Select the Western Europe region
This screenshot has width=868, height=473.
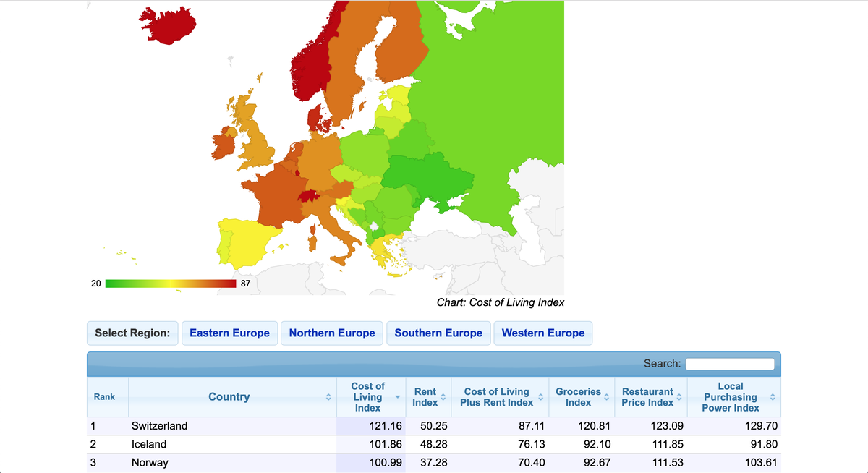pos(543,333)
